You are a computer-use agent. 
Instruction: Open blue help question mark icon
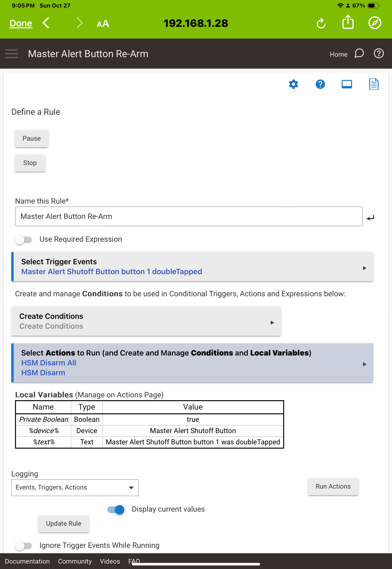320,84
